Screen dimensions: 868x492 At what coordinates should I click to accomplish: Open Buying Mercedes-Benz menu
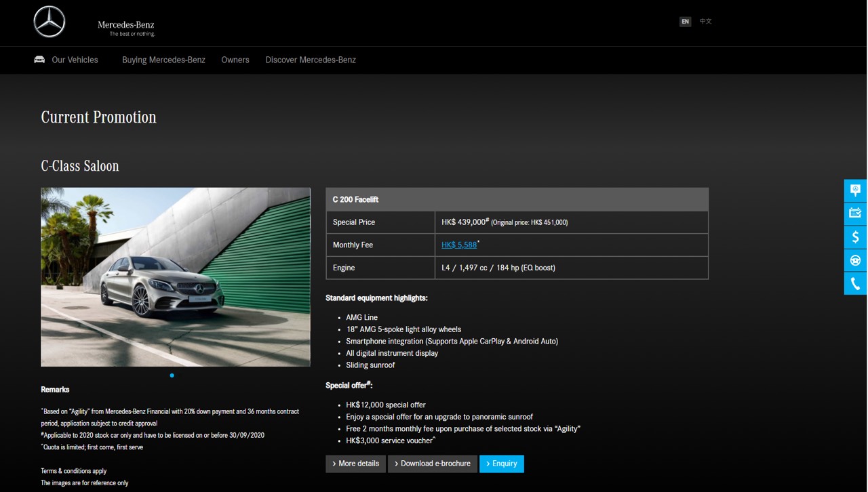pos(163,60)
